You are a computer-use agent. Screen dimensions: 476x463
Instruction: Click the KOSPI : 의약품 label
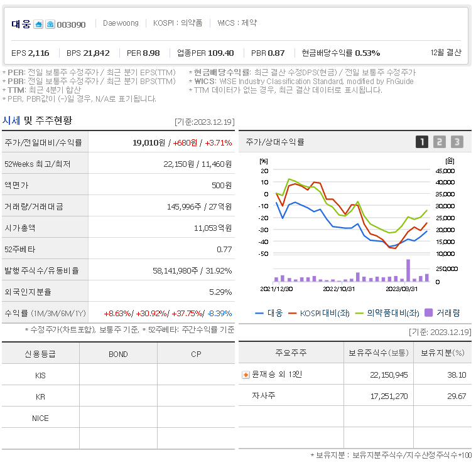tap(178, 23)
